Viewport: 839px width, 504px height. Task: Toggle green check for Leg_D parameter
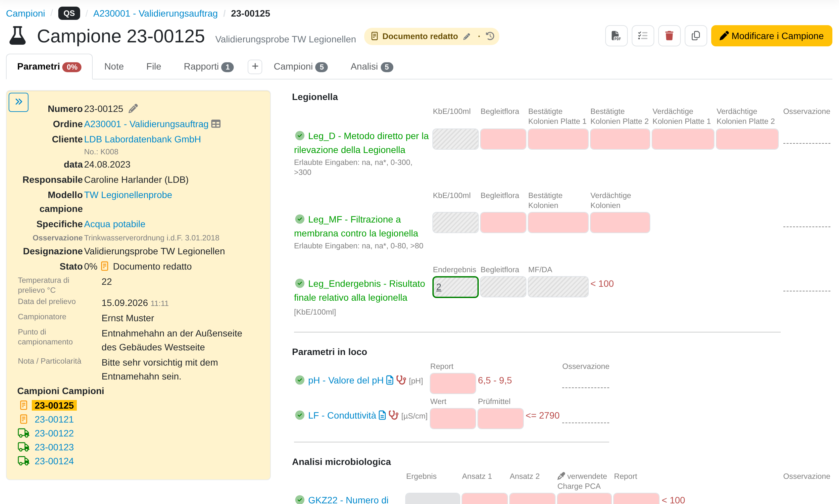(299, 135)
